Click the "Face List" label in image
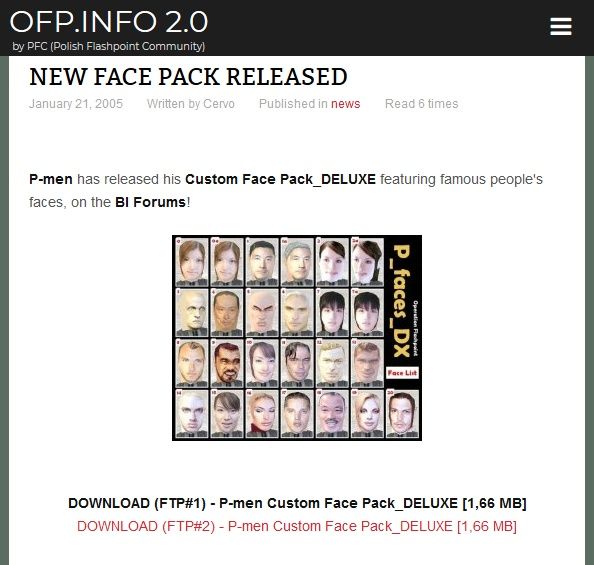 coord(402,373)
